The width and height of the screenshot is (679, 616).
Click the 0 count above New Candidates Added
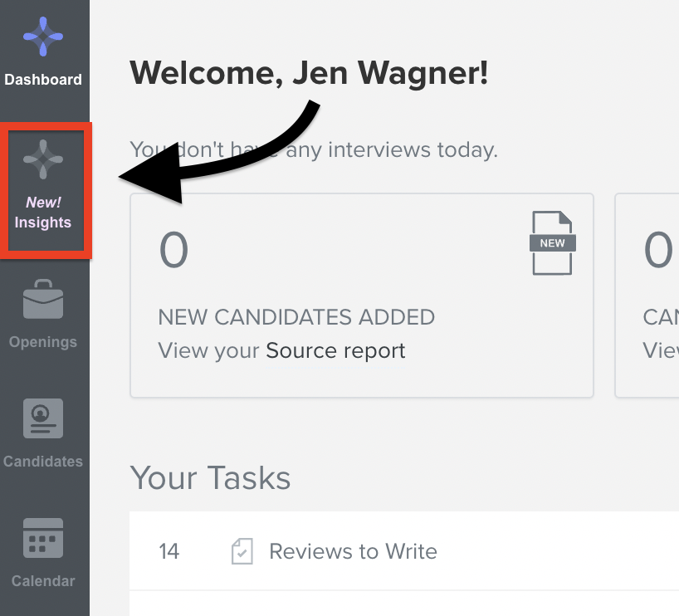(173, 250)
